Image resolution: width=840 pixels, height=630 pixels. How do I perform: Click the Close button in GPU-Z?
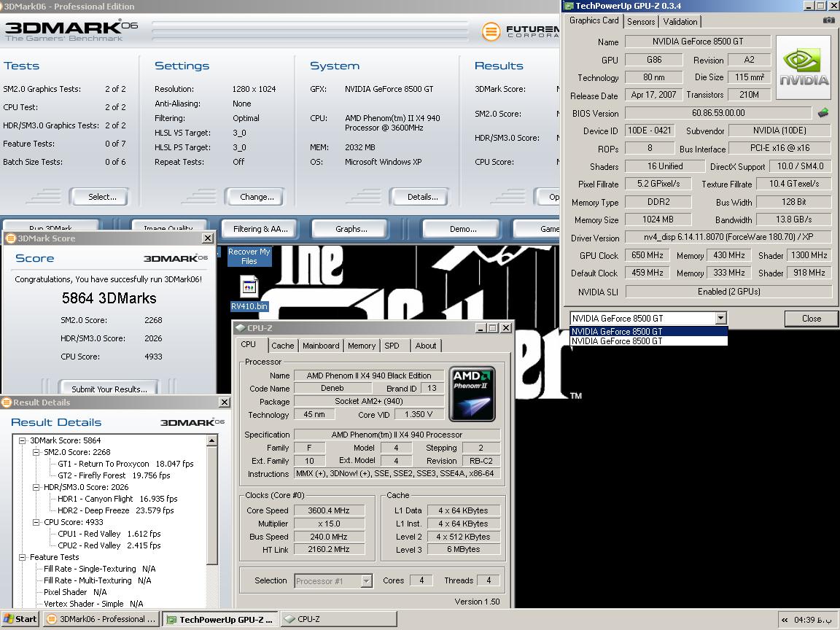pos(811,318)
